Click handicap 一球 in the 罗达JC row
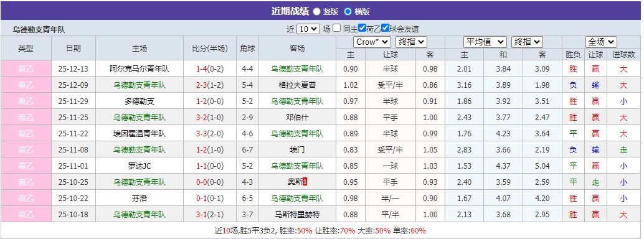This screenshot has height=239, width=644. coord(390,166)
